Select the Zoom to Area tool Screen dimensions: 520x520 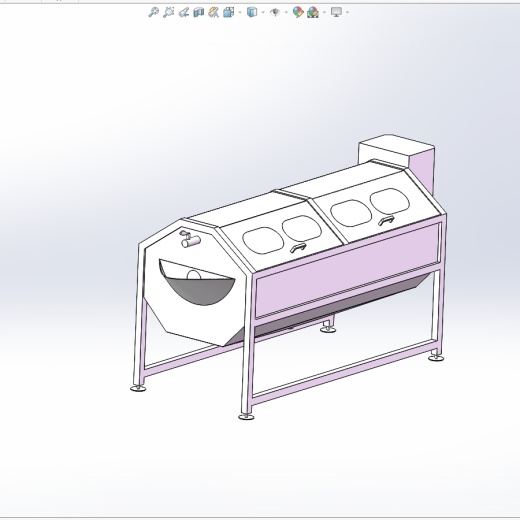coord(168,12)
